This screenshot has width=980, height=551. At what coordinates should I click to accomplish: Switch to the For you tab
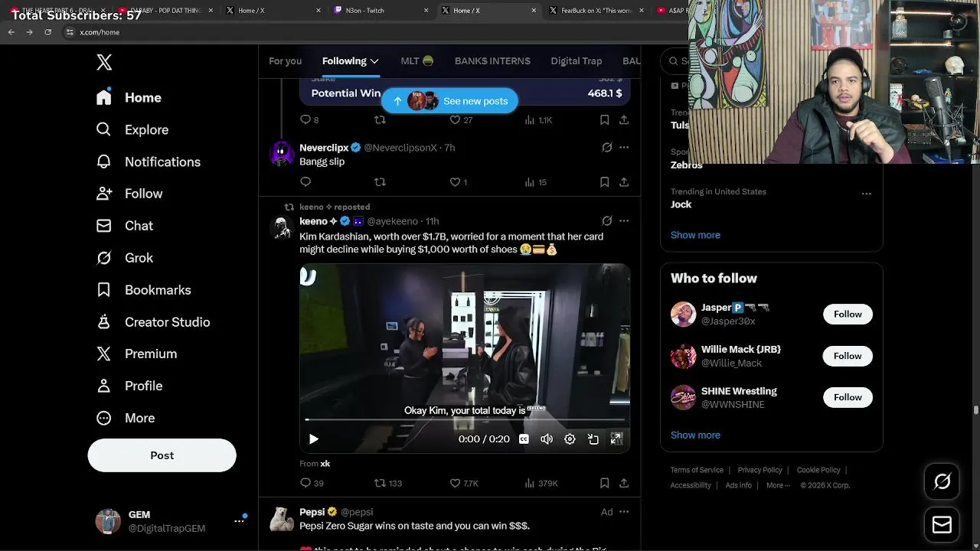[x=285, y=61]
